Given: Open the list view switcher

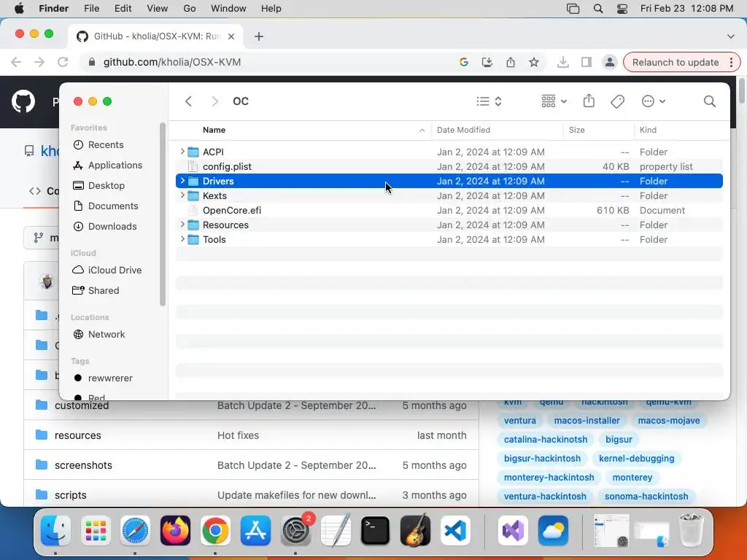Looking at the screenshot, I should 489,101.
